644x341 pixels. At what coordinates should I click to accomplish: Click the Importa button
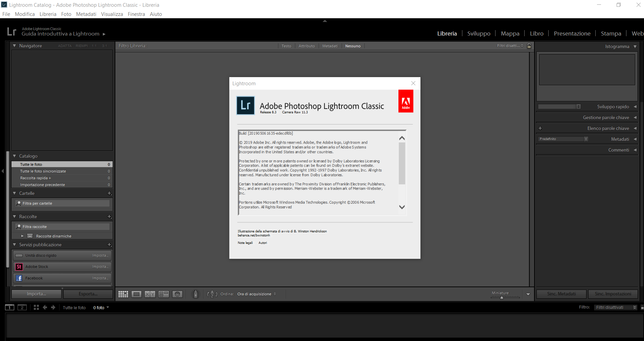click(37, 294)
